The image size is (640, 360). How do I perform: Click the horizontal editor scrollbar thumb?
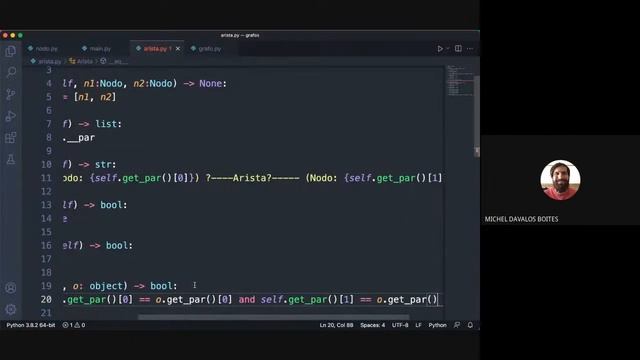pyautogui.click(x=273, y=317)
